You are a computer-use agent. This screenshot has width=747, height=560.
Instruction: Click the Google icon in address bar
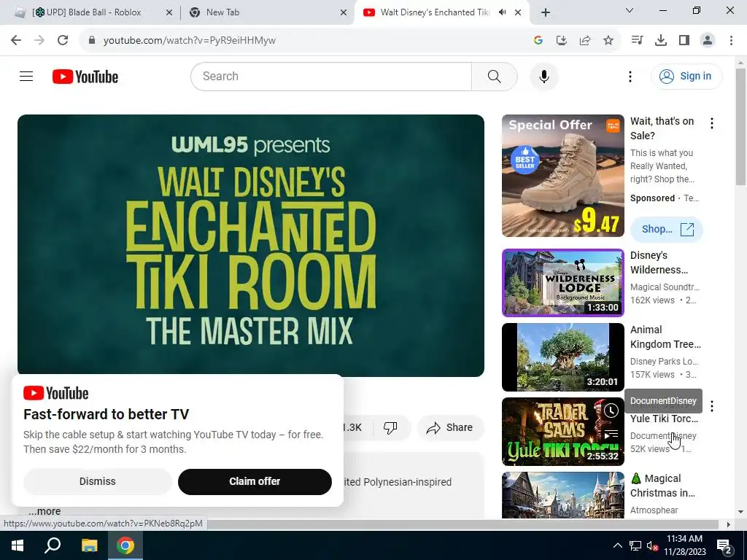538,40
